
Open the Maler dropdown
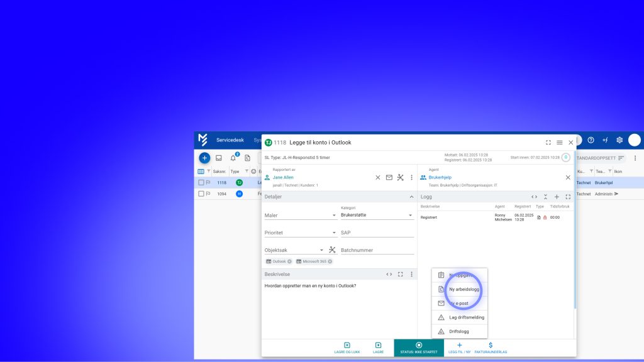click(301, 215)
